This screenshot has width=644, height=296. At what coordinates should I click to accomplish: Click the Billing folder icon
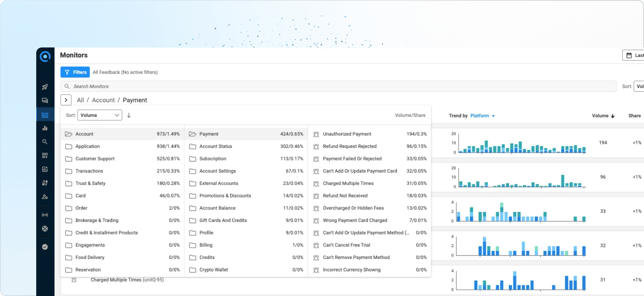pyautogui.click(x=193, y=245)
